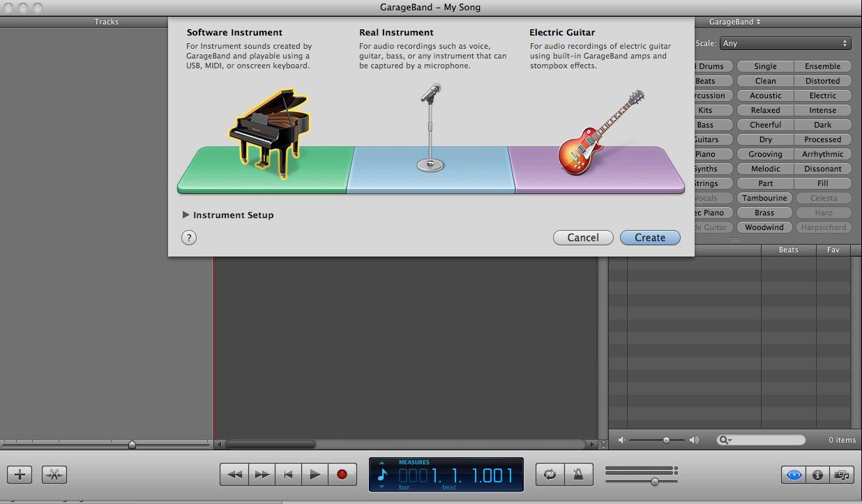Screen dimensions: 862x504
Task: Select the Dissonant keyword button
Action: pos(823,169)
